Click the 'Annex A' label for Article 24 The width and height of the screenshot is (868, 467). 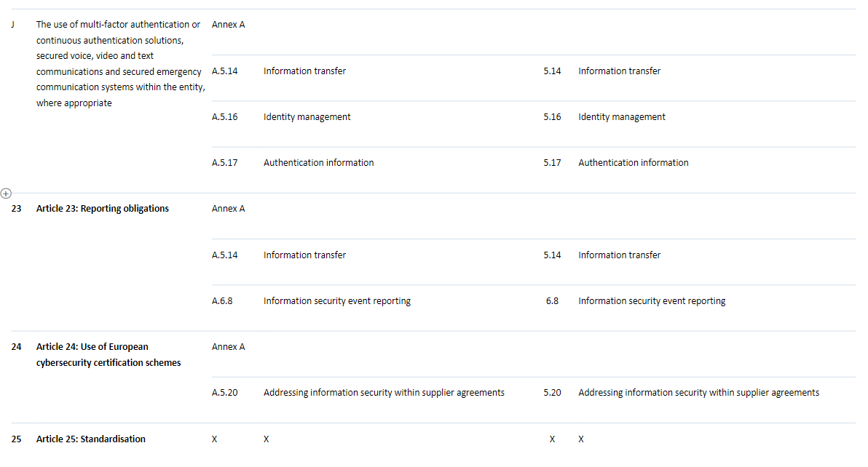228,346
